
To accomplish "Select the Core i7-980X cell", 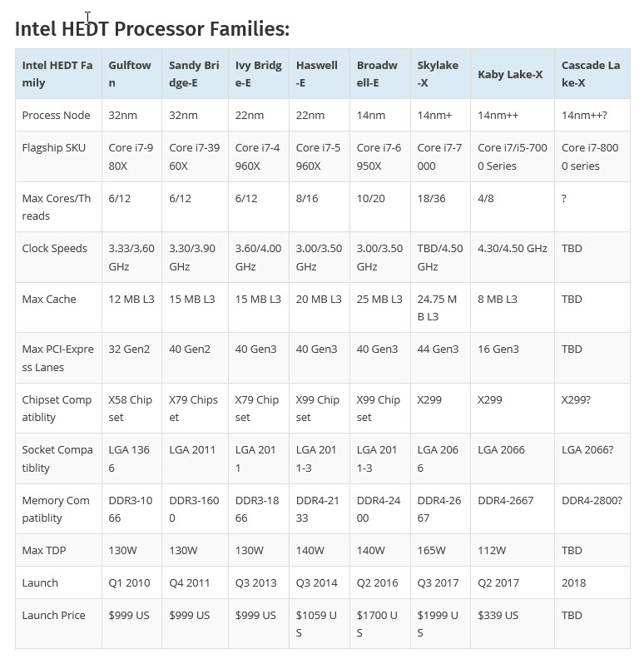I will click(131, 156).
